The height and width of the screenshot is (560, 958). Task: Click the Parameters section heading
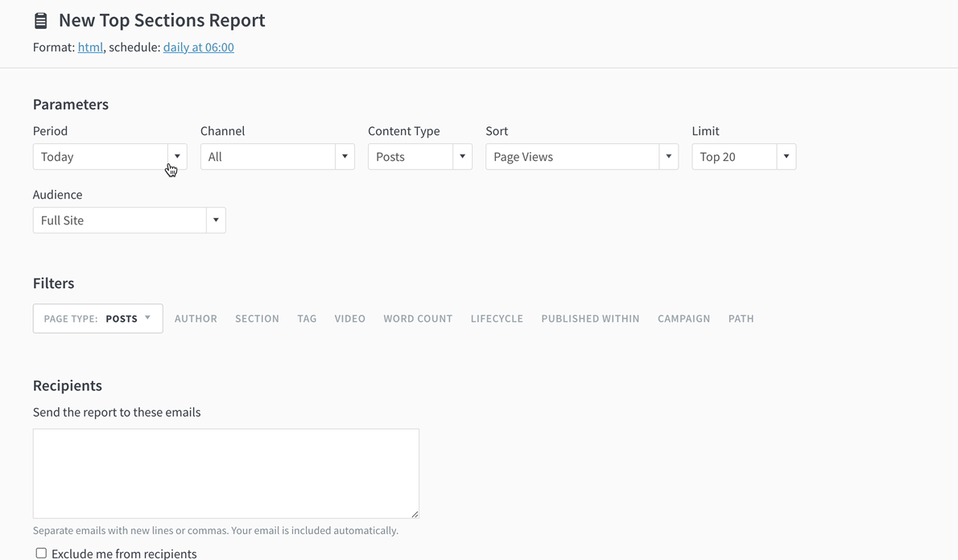(x=71, y=105)
